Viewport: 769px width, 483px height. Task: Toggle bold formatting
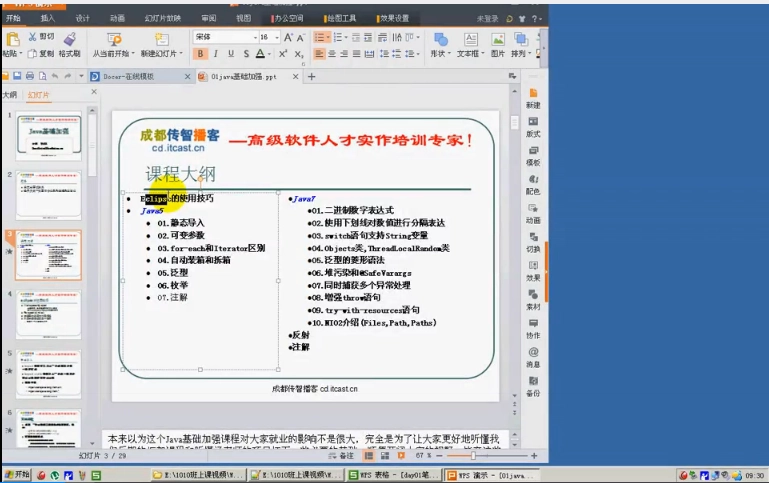pyautogui.click(x=200, y=54)
